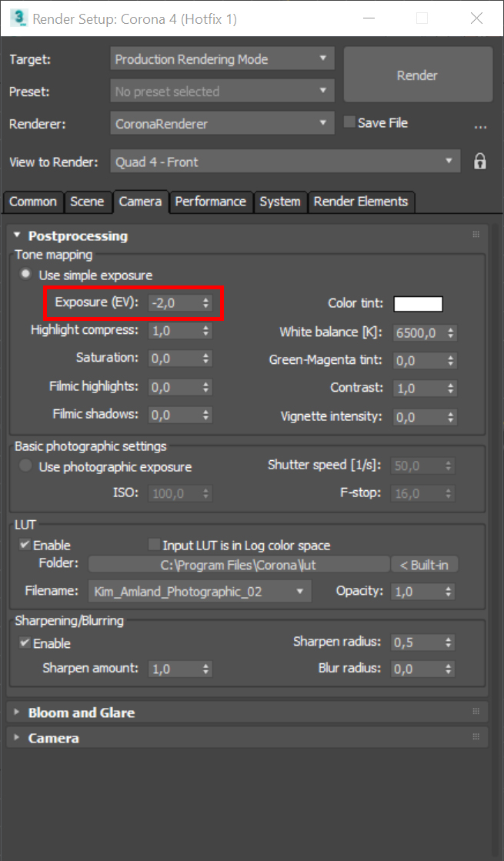Click the Bloom and Glare rollout grip handle
The height and width of the screenshot is (861, 504).
[476, 712]
